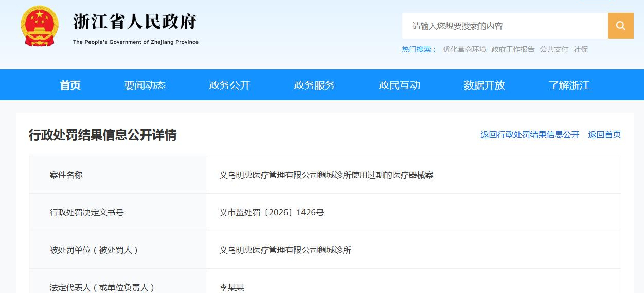
Task: Click the 案件名称 label cell
Action: [118, 175]
